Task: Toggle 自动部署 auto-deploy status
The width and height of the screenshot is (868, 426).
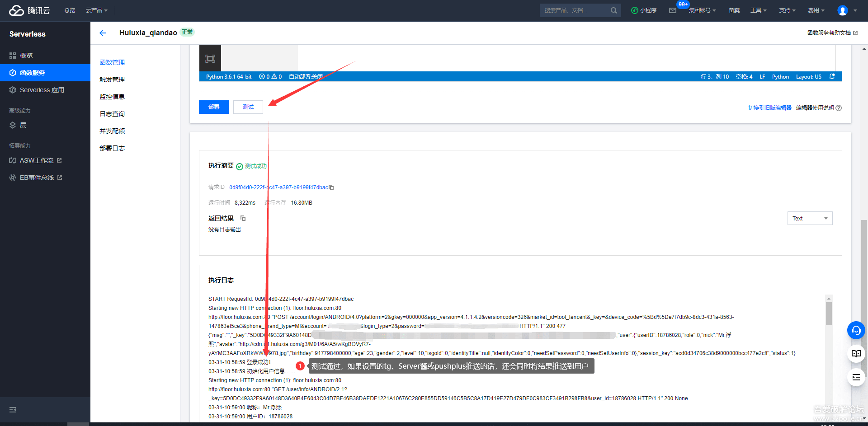Action: click(306, 77)
